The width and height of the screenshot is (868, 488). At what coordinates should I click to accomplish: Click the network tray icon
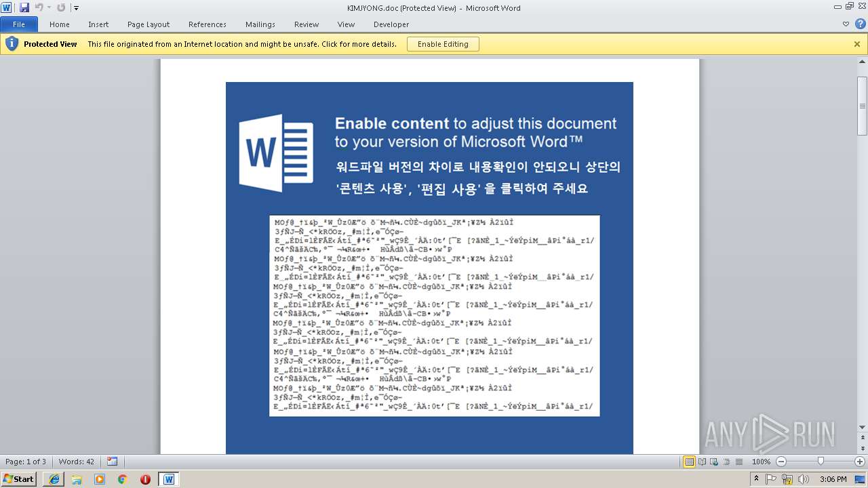787,479
